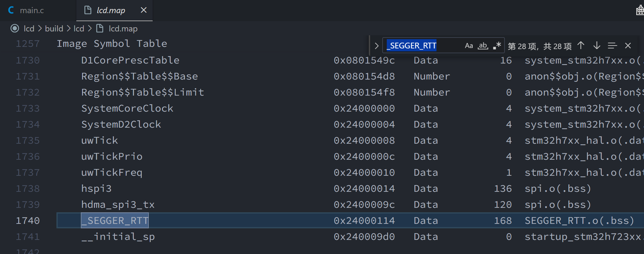
Task: Toggle Match Whole Word in the find widget
Action: pos(483,46)
